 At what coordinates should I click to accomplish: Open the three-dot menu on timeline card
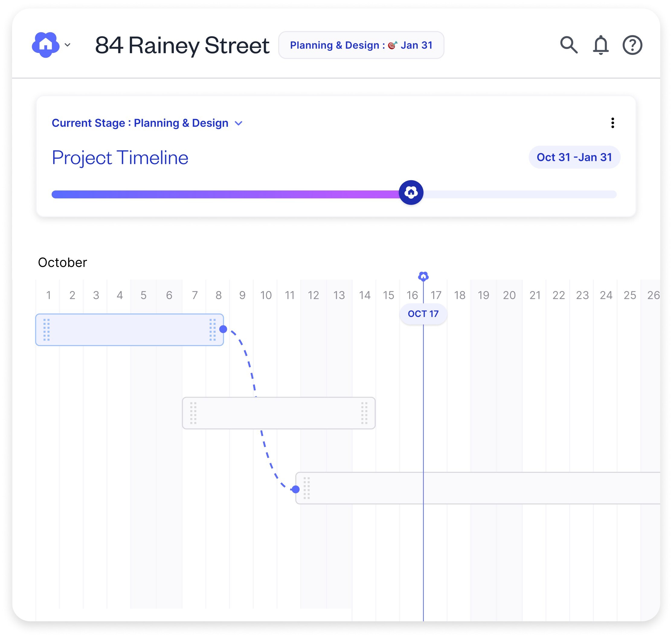(x=612, y=123)
